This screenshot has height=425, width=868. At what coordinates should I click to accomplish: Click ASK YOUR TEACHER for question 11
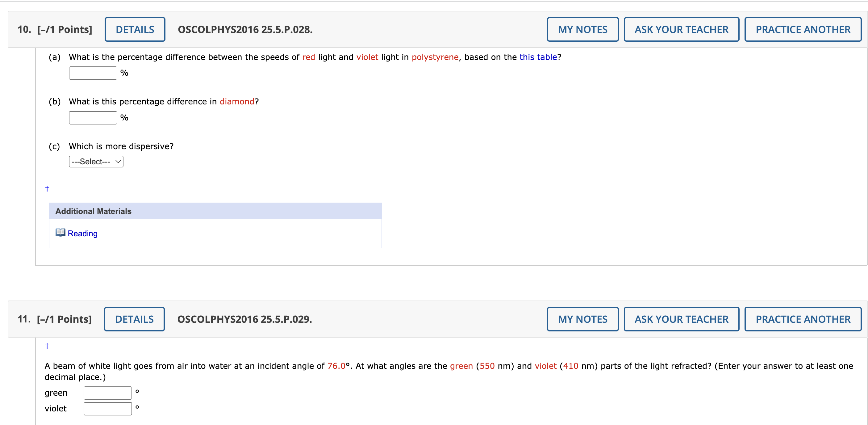coord(681,319)
